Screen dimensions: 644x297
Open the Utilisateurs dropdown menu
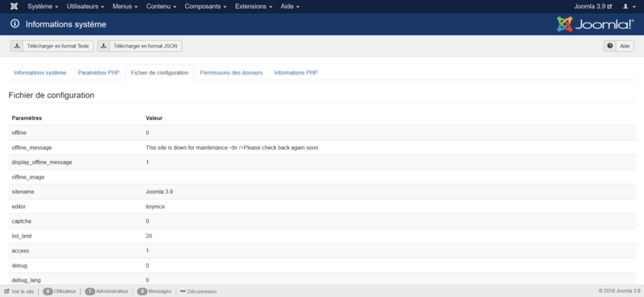[x=85, y=6]
